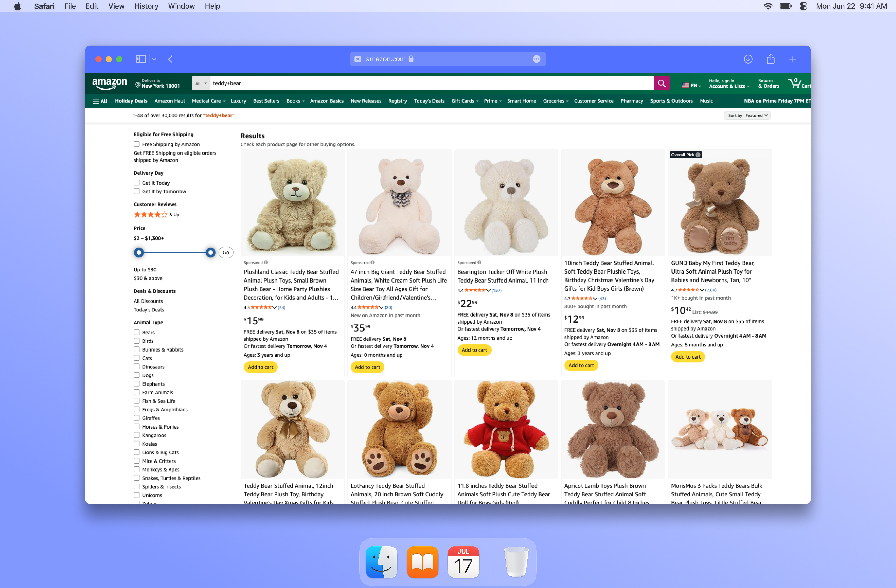Screen dimensions: 896x588
Task: Open new tab with plus icon
Action: [793, 59]
